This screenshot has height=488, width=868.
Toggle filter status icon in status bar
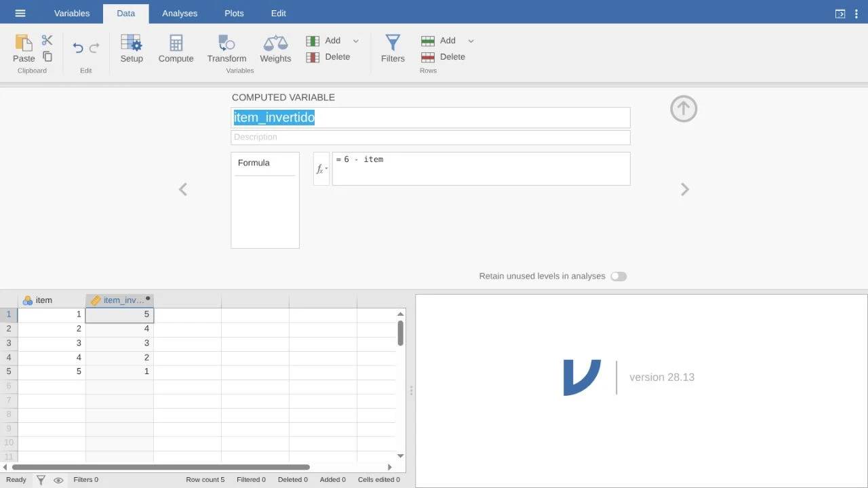coord(41,480)
